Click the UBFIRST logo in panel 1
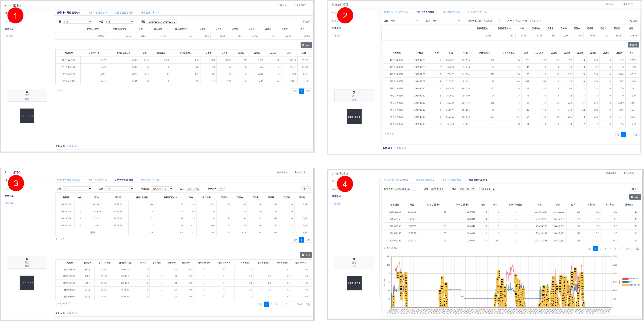644x321 pixels. pyautogui.click(x=27, y=116)
